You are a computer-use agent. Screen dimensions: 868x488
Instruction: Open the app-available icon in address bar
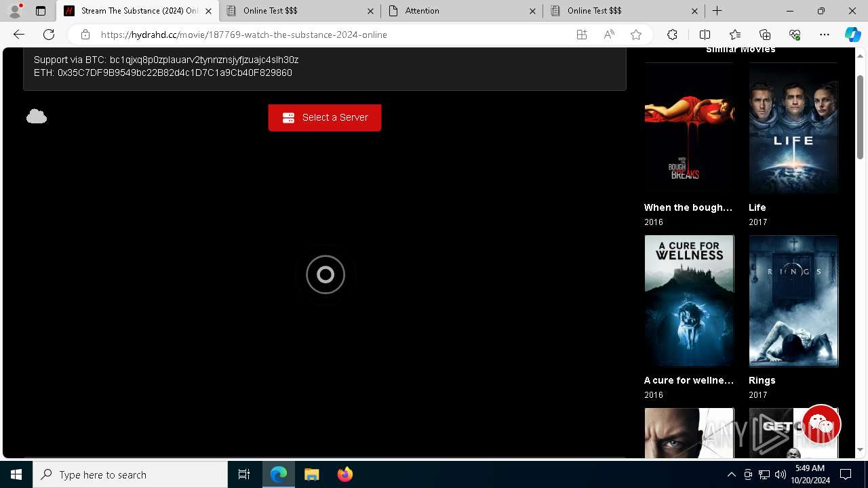(x=582, y=35)
